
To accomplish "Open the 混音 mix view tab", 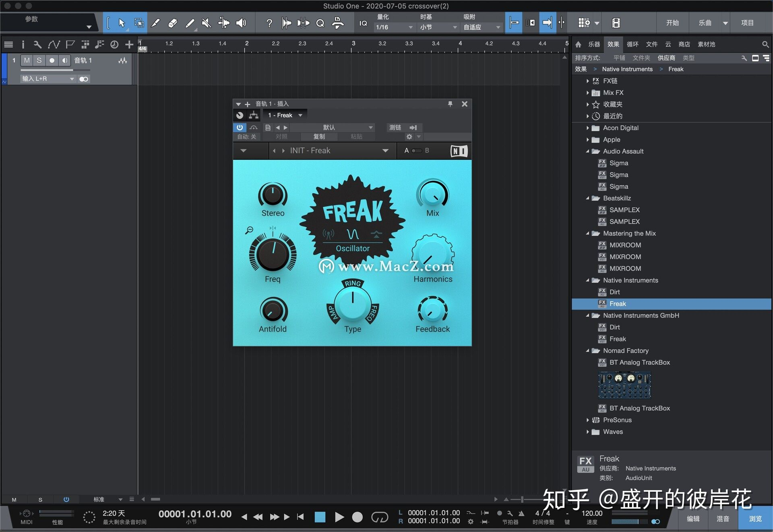I will point(723,519).
